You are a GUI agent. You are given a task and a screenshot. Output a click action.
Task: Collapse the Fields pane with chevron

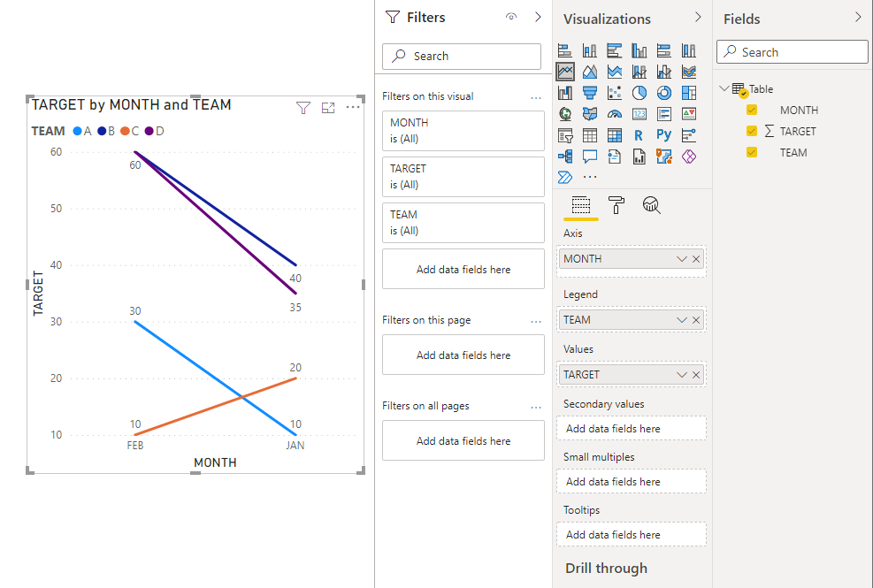click(x=858, y=18)
